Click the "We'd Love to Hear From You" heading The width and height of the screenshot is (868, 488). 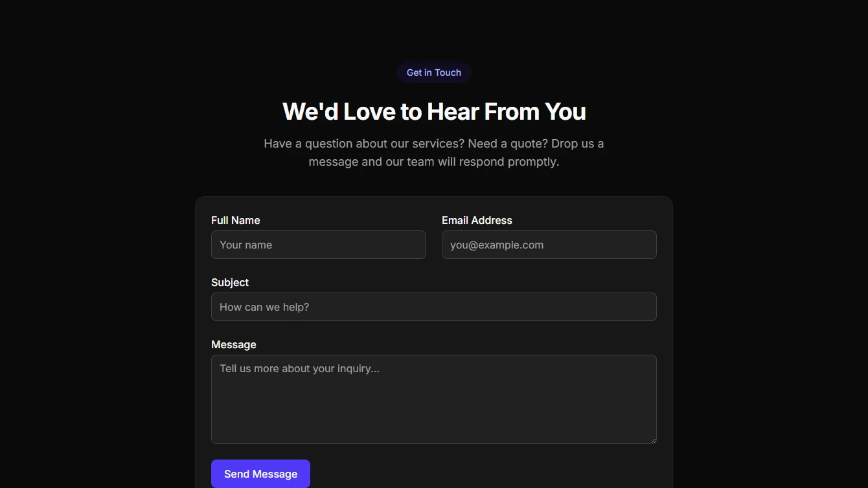pyautogui.click(x=434, y=111)
